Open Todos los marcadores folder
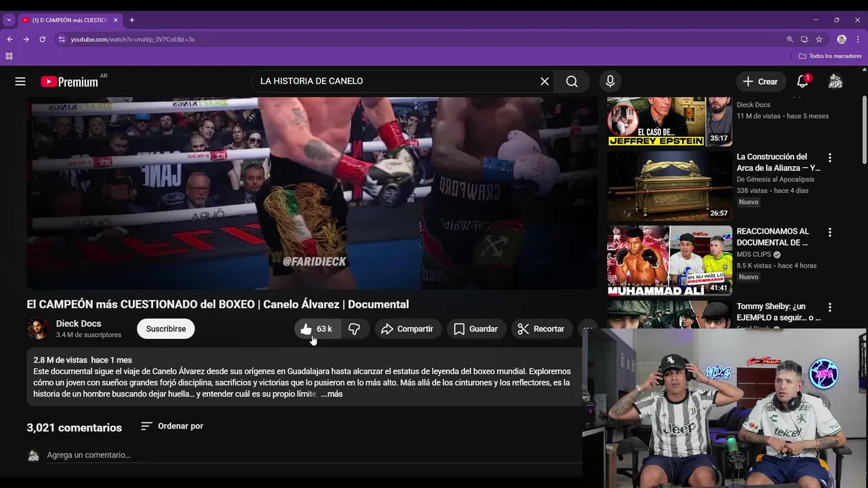The image size is (868, 488). click(x=830, y=56)
